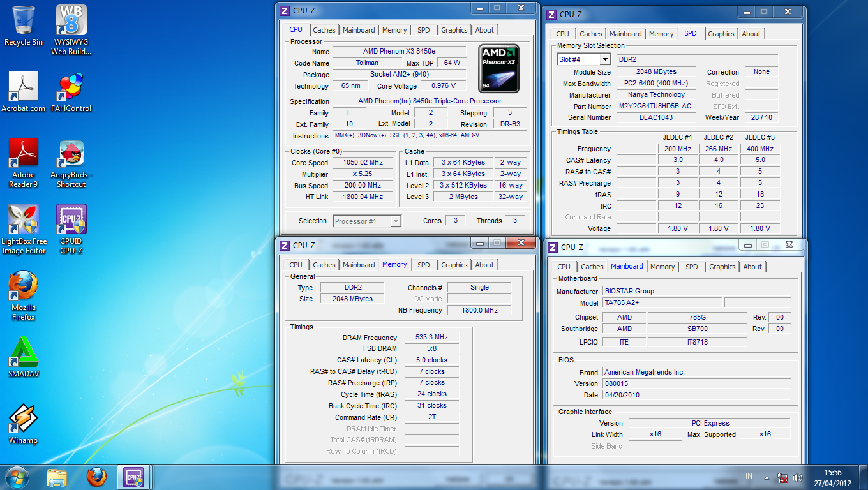Open CPU tab in the Memory window
This screenshot has height=490, width=868.
coord(296,265)
